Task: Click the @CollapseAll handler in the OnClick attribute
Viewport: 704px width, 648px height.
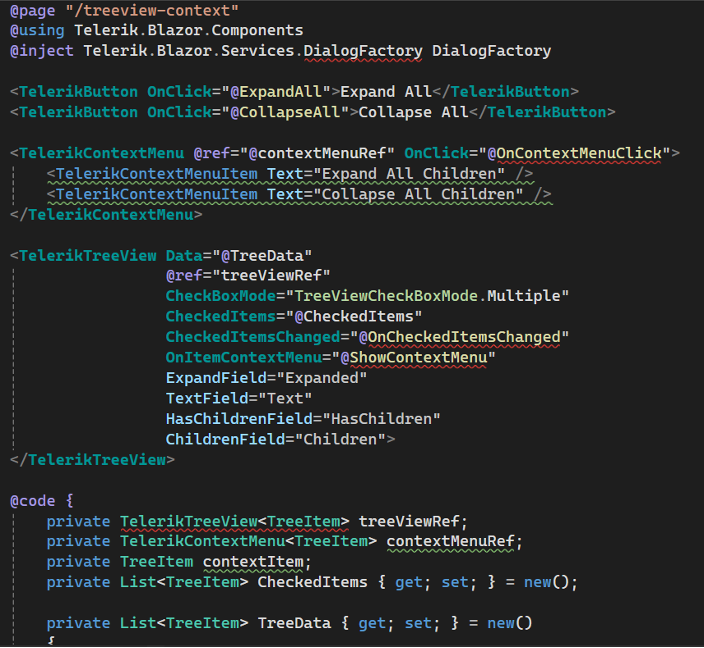Action: 285,112
